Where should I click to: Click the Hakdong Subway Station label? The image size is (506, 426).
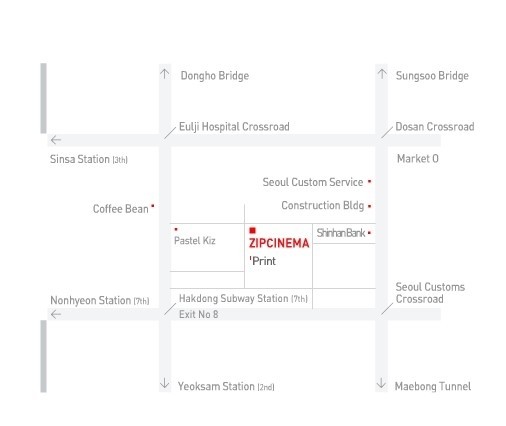pyautogui.click(x=243, y=298)
